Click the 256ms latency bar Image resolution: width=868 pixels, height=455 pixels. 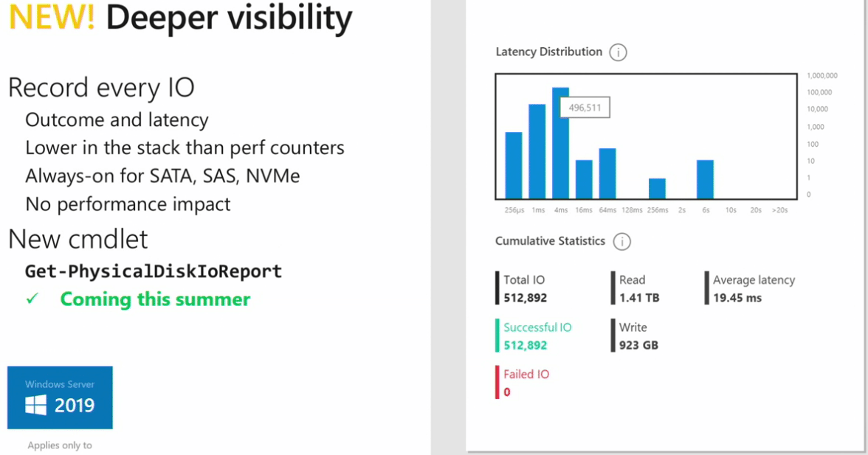(x=657, y=188)
